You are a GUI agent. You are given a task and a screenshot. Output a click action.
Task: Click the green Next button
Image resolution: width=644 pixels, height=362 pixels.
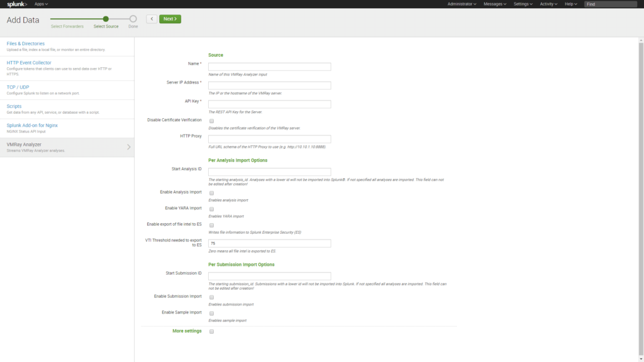[x=170, y=19]
